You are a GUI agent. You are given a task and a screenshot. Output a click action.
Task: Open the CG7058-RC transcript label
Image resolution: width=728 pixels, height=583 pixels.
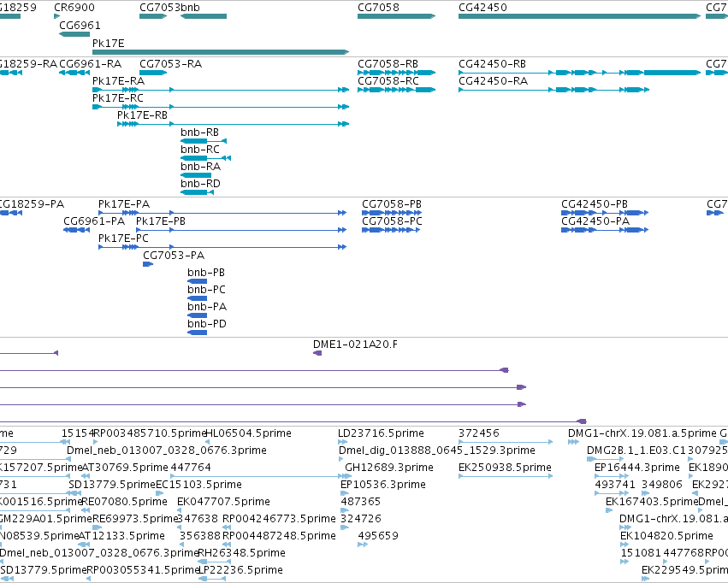click(x=388, y=81)
